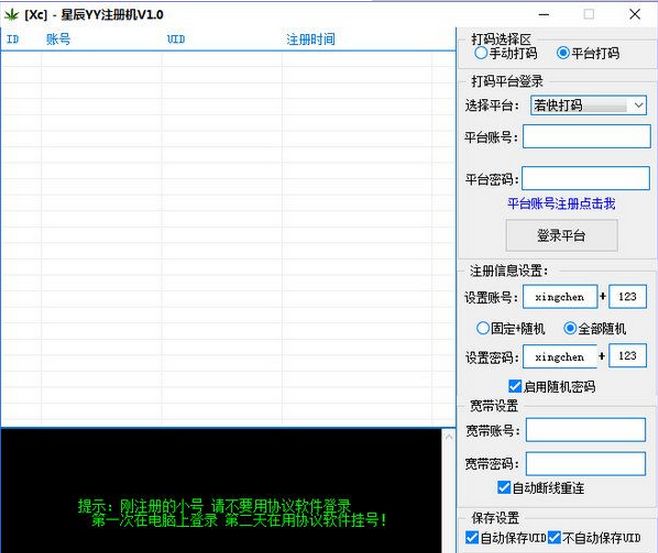Click the 平台账号 input field

(x=587, y=136)
